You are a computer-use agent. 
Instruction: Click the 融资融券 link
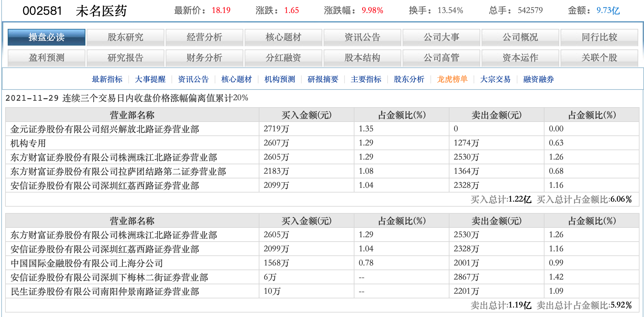pos(538,79)
